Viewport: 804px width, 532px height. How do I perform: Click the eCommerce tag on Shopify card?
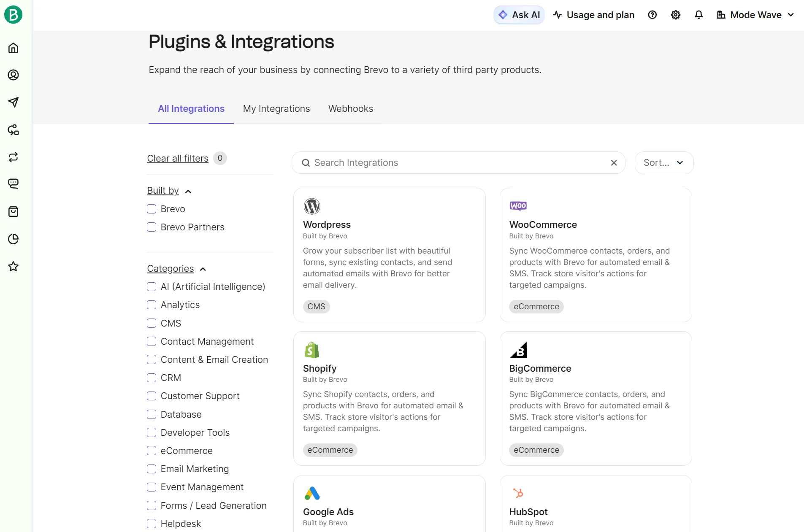pos(330,450)
